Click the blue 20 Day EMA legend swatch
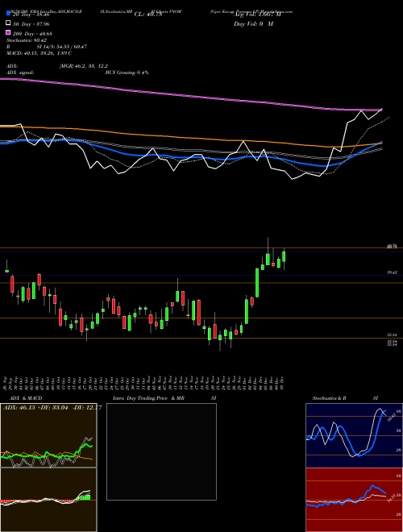The height and width of the screenshot is (532, 403). coord(8,14)
